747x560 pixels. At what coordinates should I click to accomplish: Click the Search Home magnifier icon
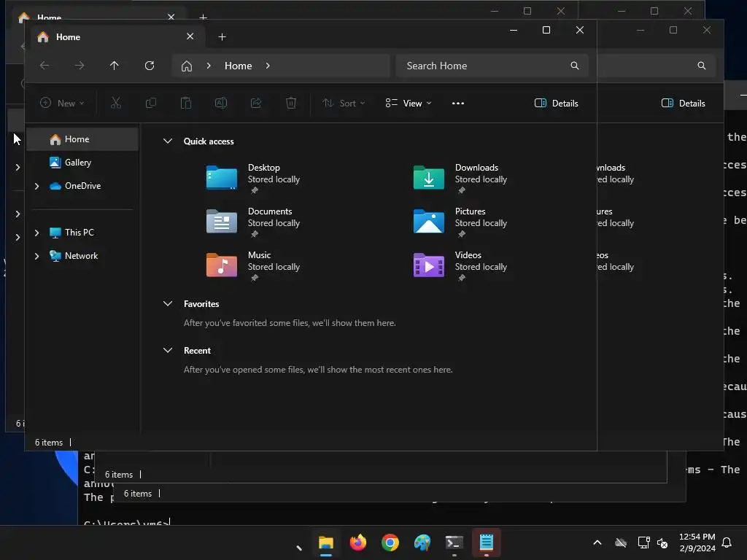tap(575, 66)
